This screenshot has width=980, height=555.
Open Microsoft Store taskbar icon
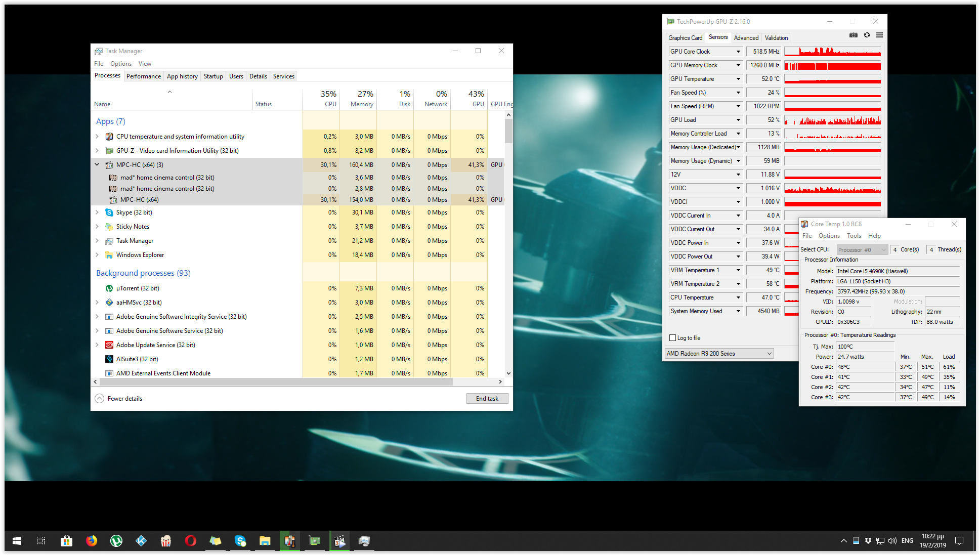coord(66,541)
